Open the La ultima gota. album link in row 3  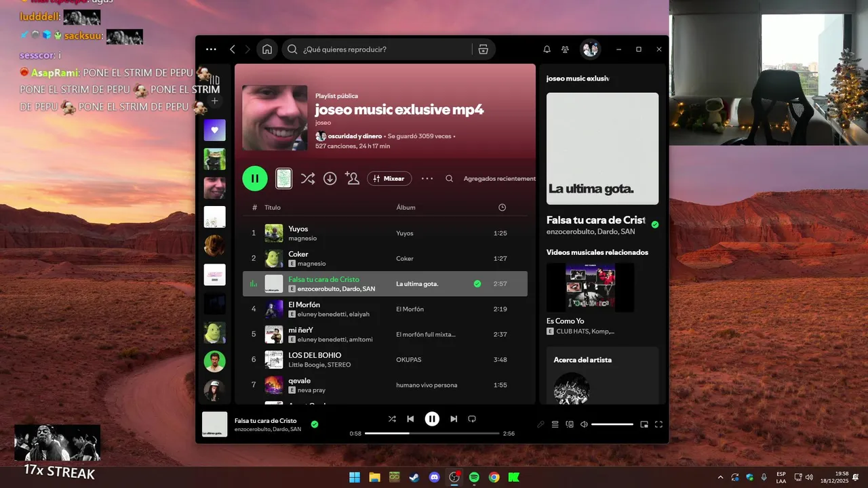pyautogui.click(x=417, y=284)
